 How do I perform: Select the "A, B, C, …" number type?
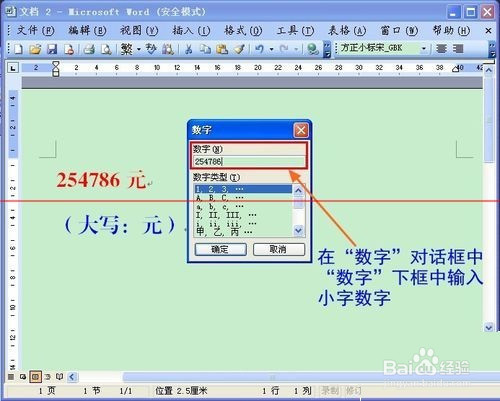point(243,198)
